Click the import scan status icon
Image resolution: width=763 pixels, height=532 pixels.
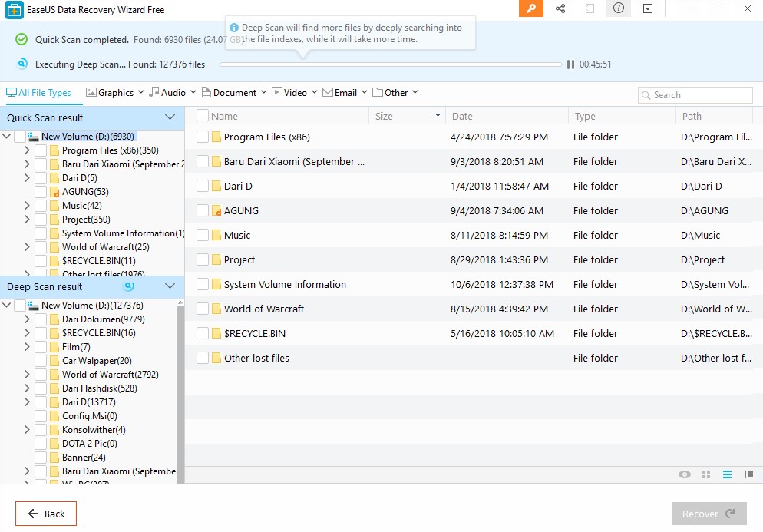point(590,8)
